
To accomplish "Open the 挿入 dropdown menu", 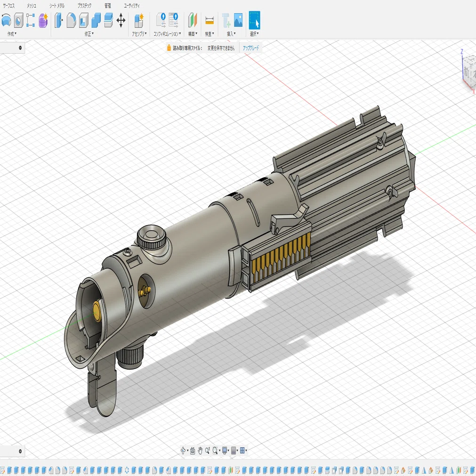I will coord(231,34).
